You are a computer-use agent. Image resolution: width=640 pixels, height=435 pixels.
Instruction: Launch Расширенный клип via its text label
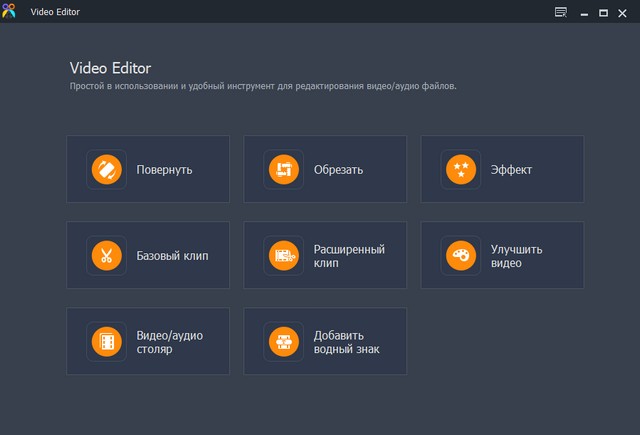(349, 256)
